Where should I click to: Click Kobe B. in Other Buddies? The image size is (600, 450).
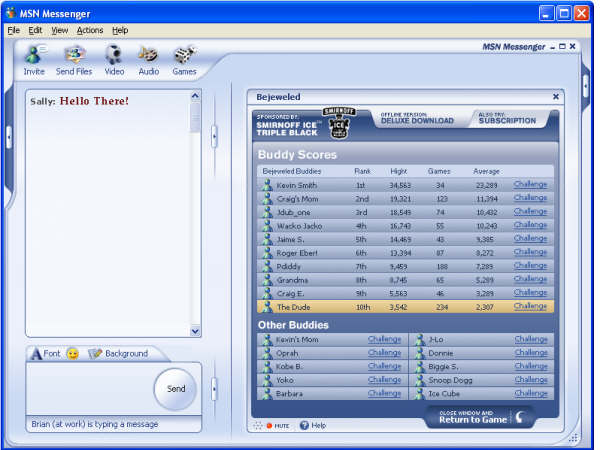[x=289, y=367]
